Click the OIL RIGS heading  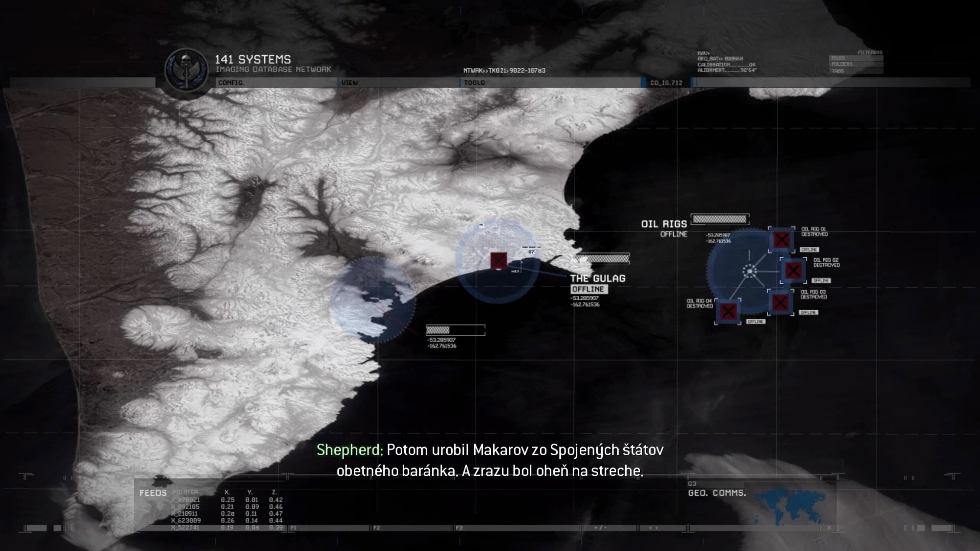(x=664, y=224)
